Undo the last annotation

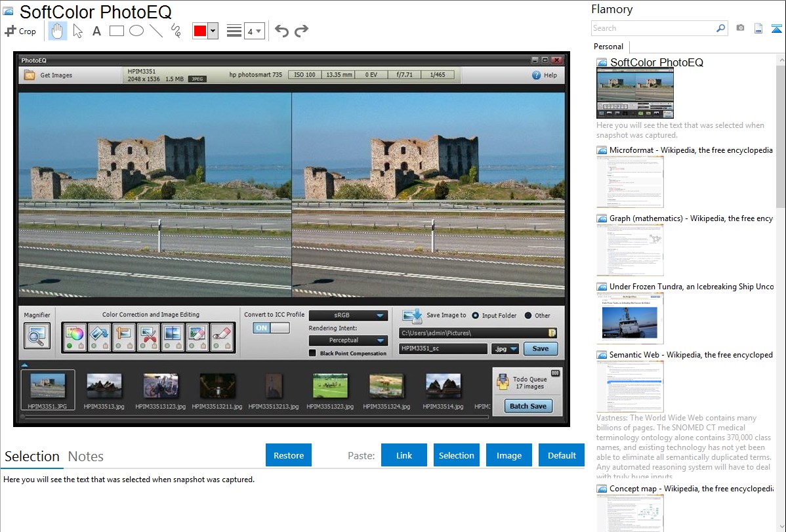(x=281, y=31)
